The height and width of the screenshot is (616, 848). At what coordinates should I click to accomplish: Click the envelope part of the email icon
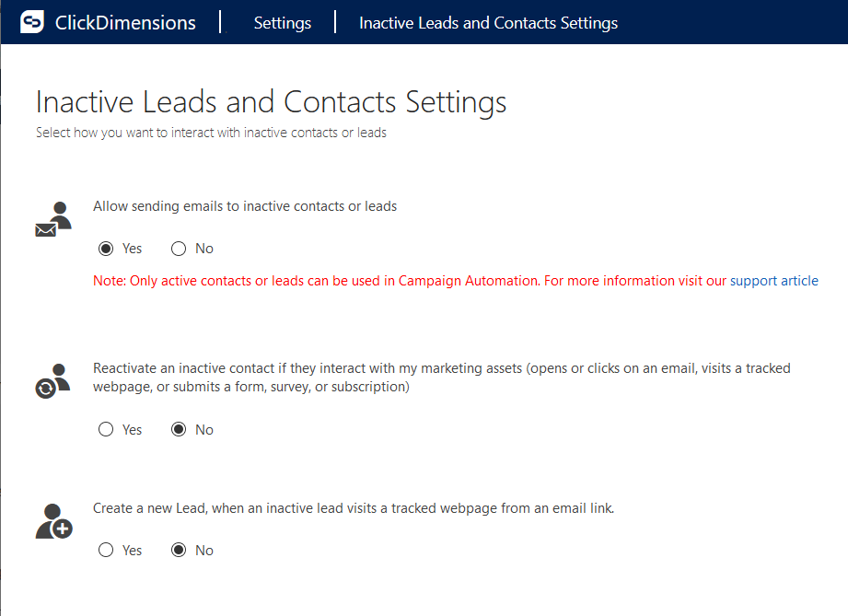pos(43,228)
